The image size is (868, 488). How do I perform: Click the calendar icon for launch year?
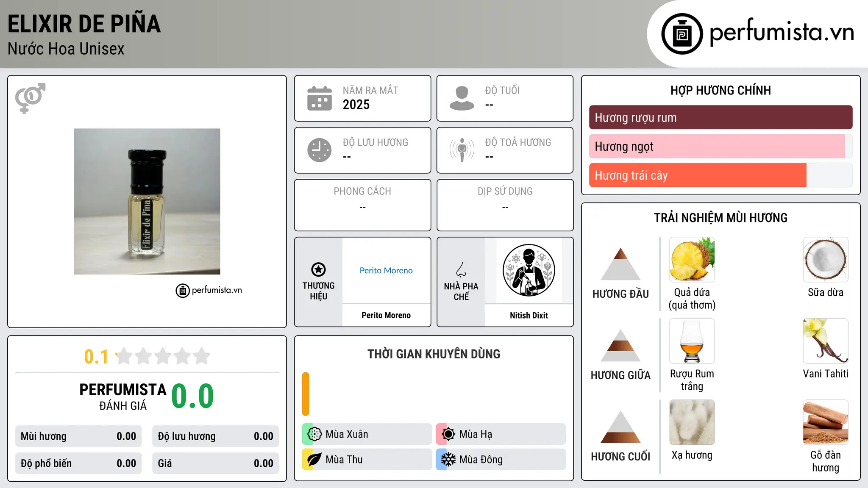320,98
